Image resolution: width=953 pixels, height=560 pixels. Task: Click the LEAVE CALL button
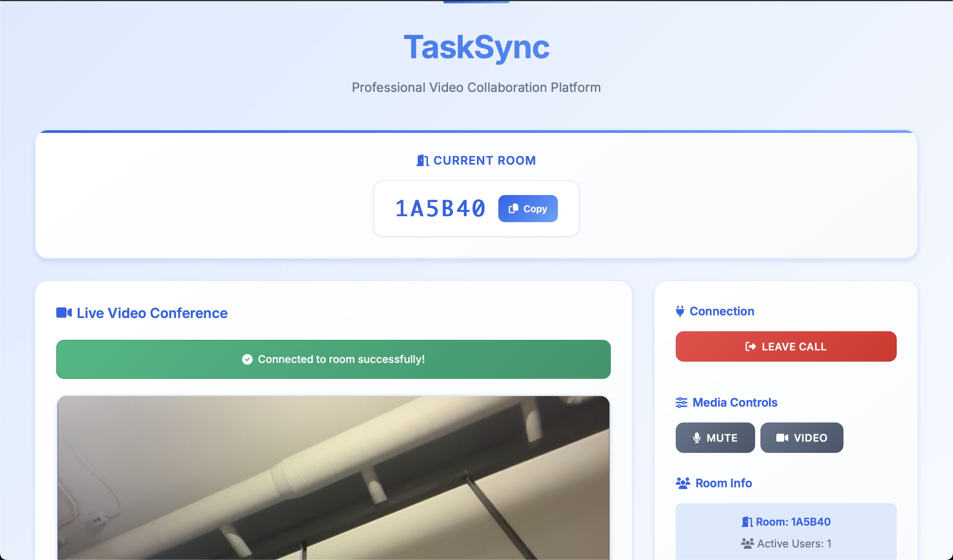(x=786, y=346)
